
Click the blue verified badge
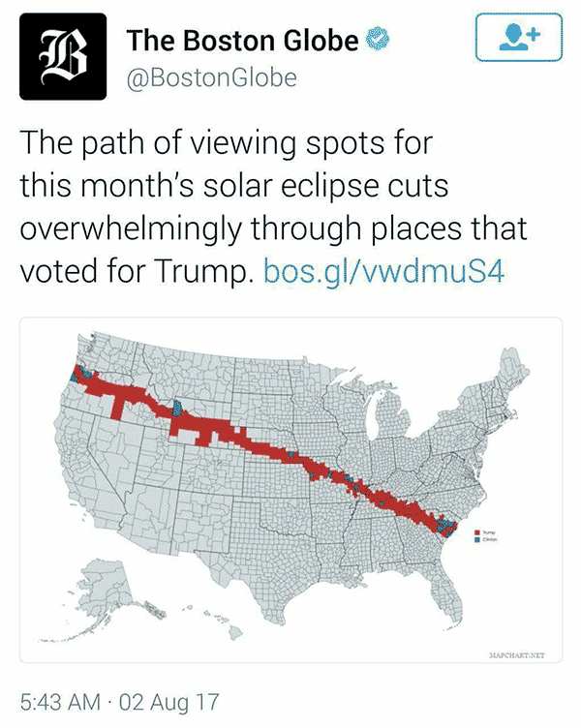point(378,40)
